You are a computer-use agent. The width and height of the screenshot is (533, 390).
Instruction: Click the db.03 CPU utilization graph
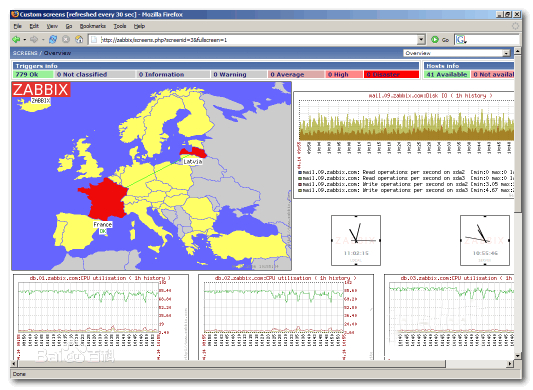click(x=449, y=317)
